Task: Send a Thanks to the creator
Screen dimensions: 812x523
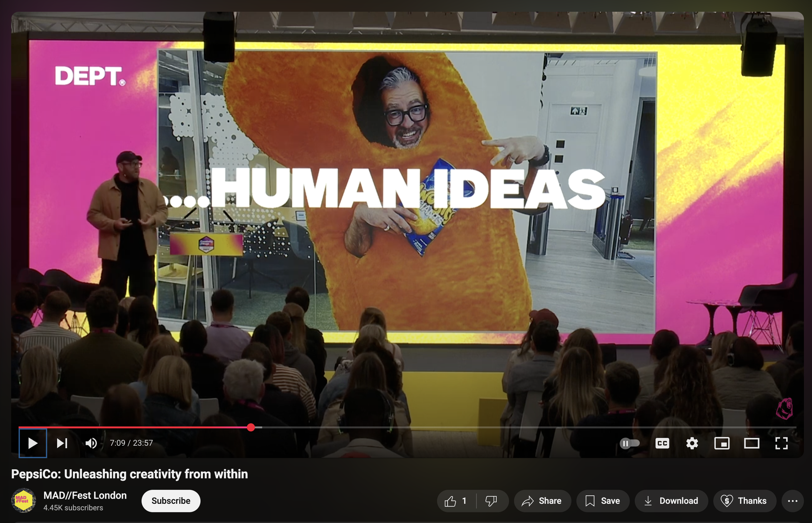Action: tap(744, 501)
